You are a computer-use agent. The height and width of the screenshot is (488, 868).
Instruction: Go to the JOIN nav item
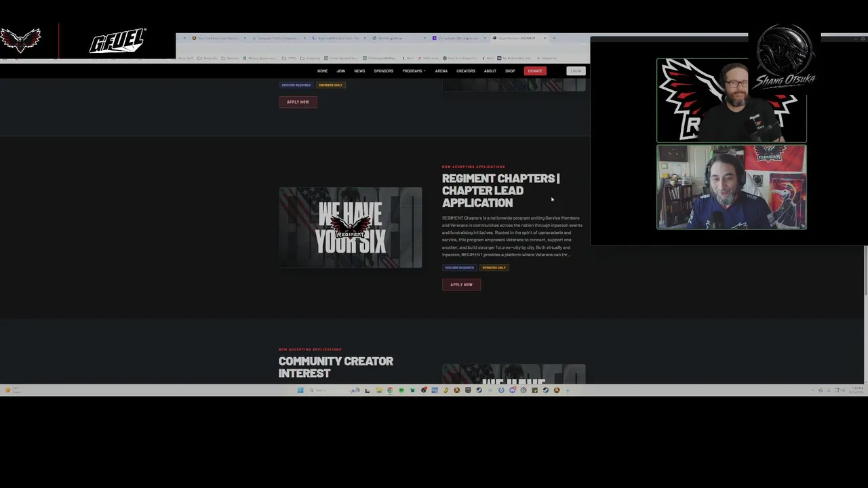coord(341,71)
